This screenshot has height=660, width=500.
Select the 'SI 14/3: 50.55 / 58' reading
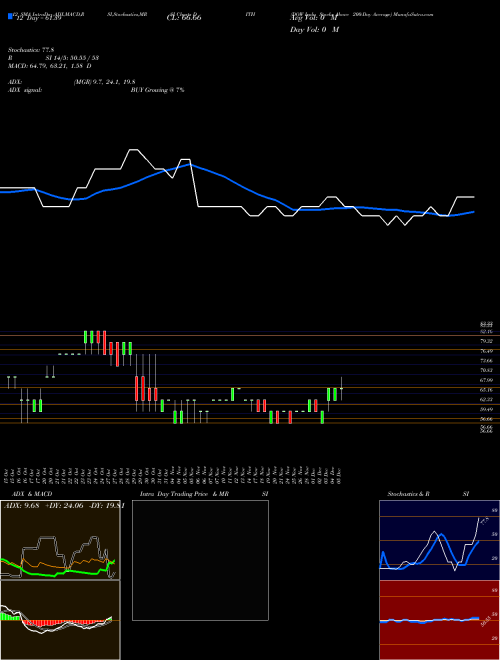pyautogui.click(x=72, y=58)
